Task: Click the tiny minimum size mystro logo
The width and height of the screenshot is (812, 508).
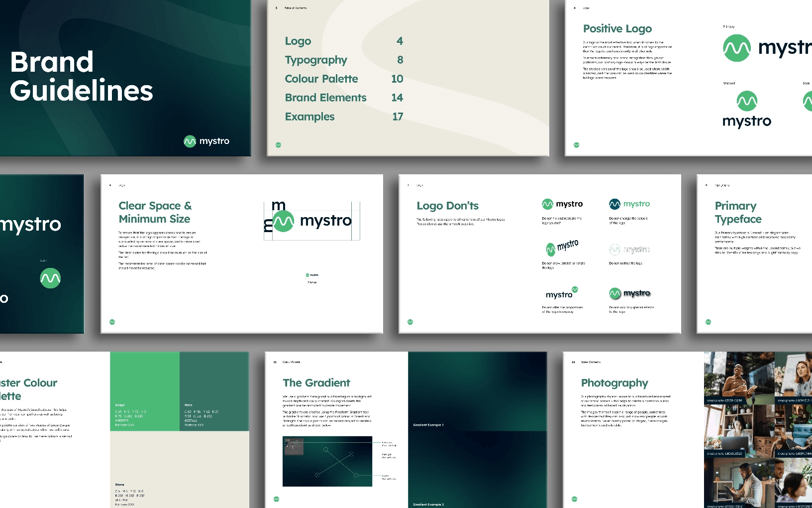Action: 312,275
